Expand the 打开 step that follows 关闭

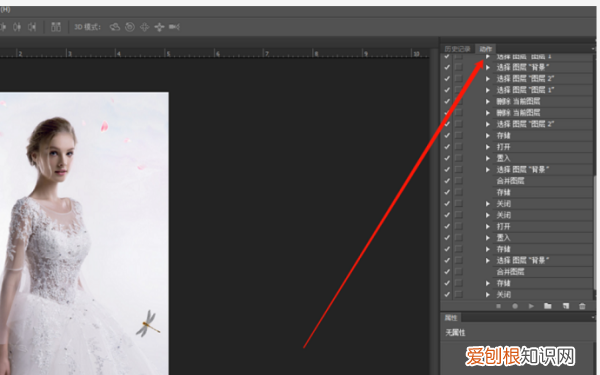click(488, 227)
